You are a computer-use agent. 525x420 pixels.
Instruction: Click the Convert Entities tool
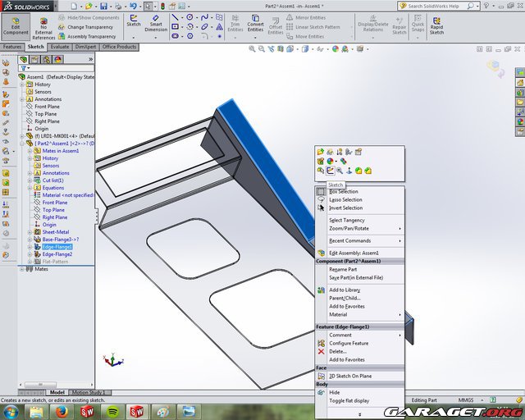click(x=255, y=25)
